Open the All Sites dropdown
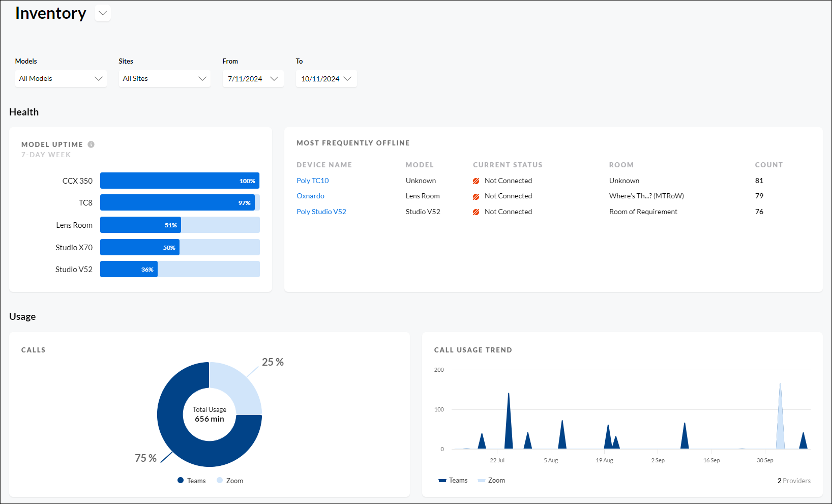This screenshot has height=504, width=832. (x=164, y=78)
